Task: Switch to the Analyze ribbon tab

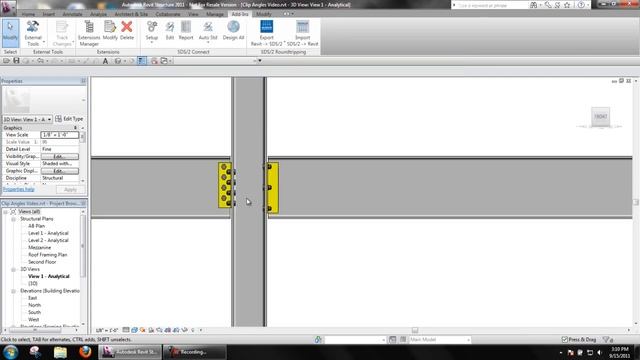Action: click(x=98, y=14)
